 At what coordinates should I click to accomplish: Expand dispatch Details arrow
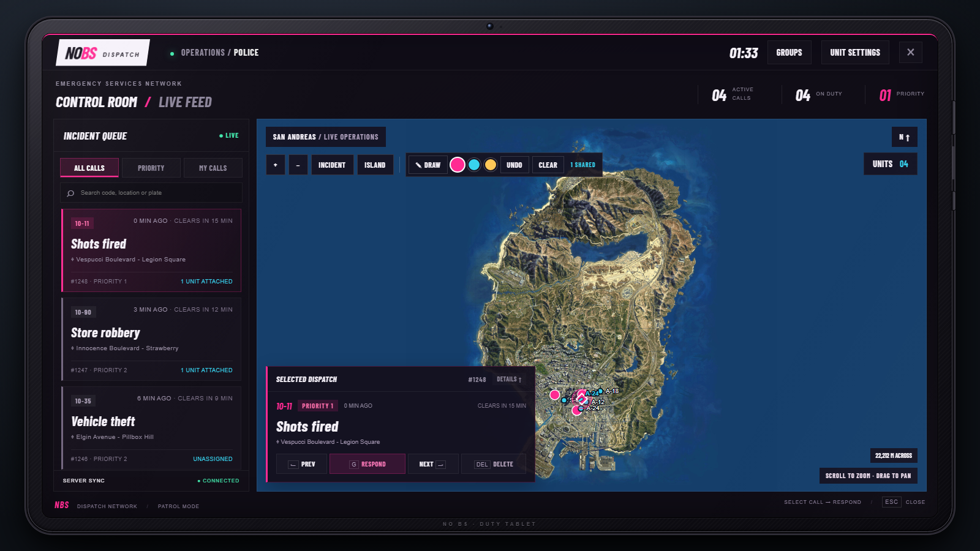tap(509, 380)
